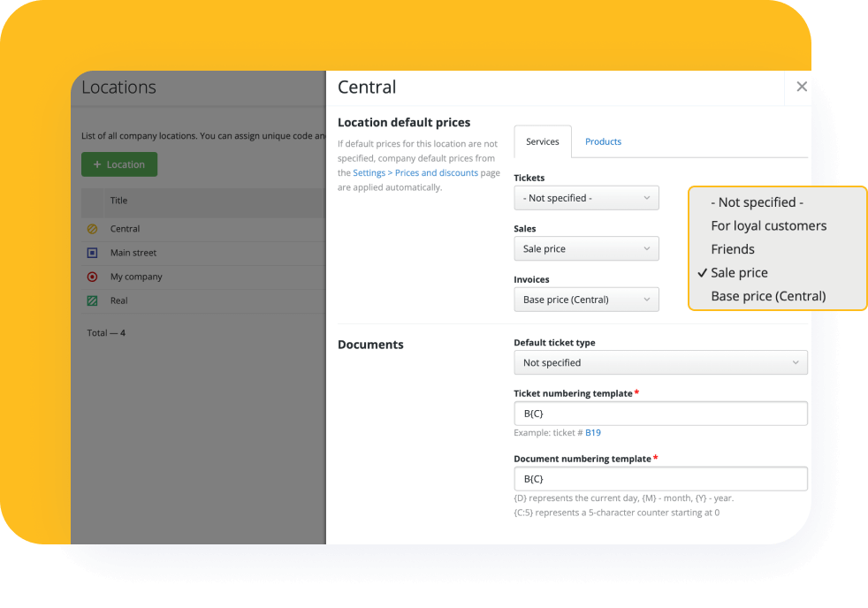Click the chevron on the Tickets price dropdown
868x608 pixels.
648,197
